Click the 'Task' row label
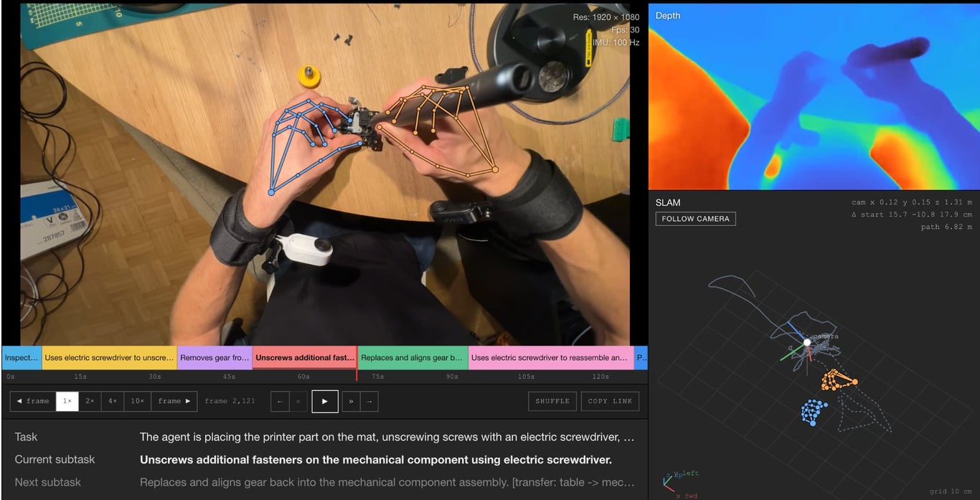Viewport: 980px width, 500px height. [x=26, y=437]
